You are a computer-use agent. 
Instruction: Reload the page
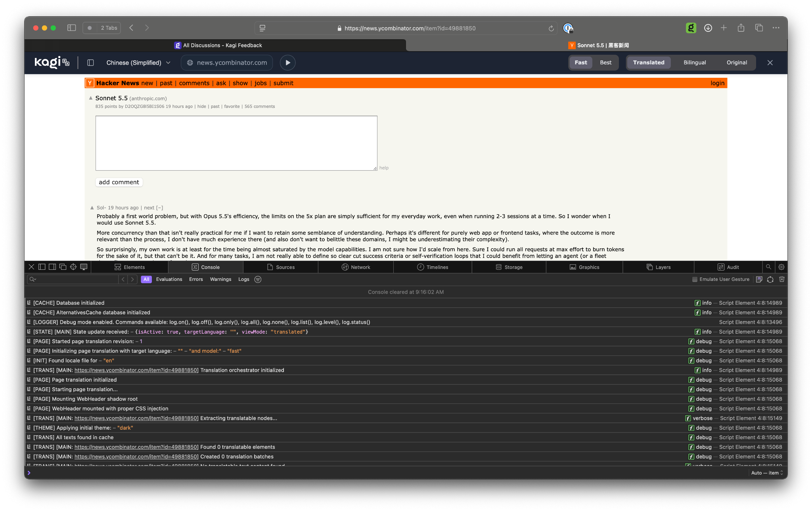(551, 28)
